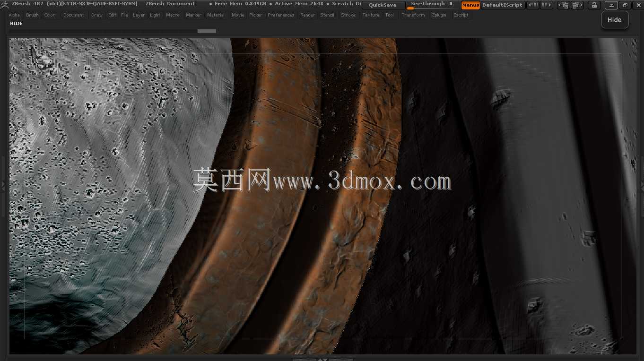Click the padlock icon in the title bar
The height and width of the screenshot is (361, 644).
click(594, 5)
